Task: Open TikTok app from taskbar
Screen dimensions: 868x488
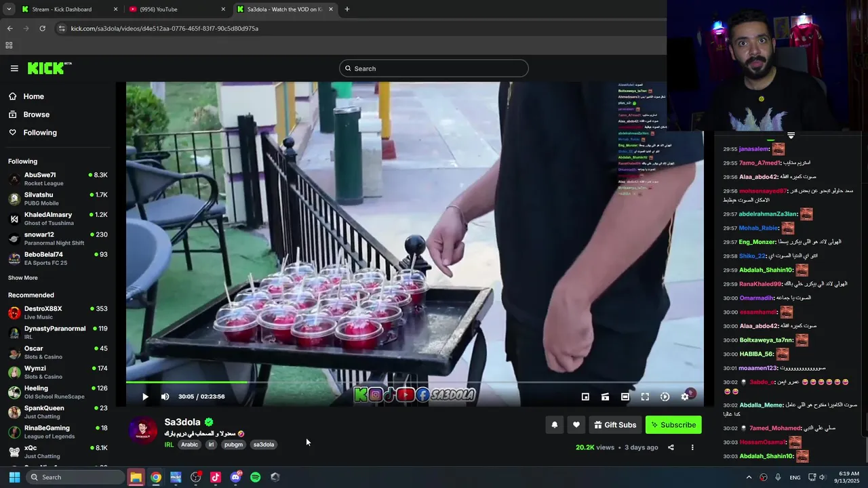Action: (216, 477)
